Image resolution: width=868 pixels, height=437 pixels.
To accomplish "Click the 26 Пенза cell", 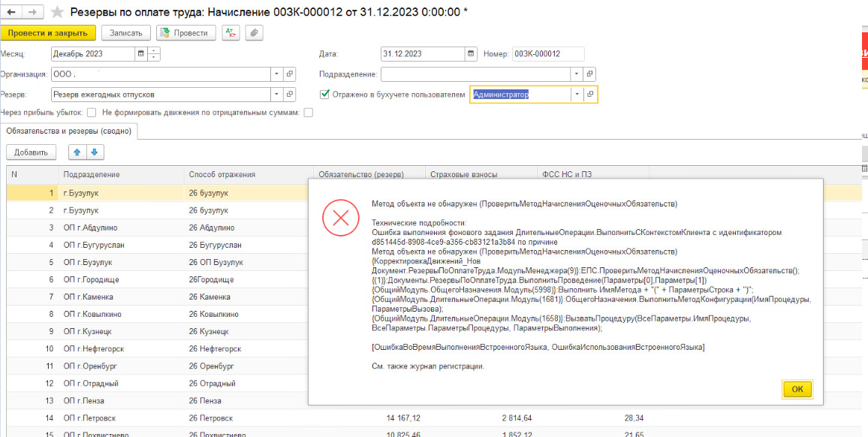I will click(248, 400).
